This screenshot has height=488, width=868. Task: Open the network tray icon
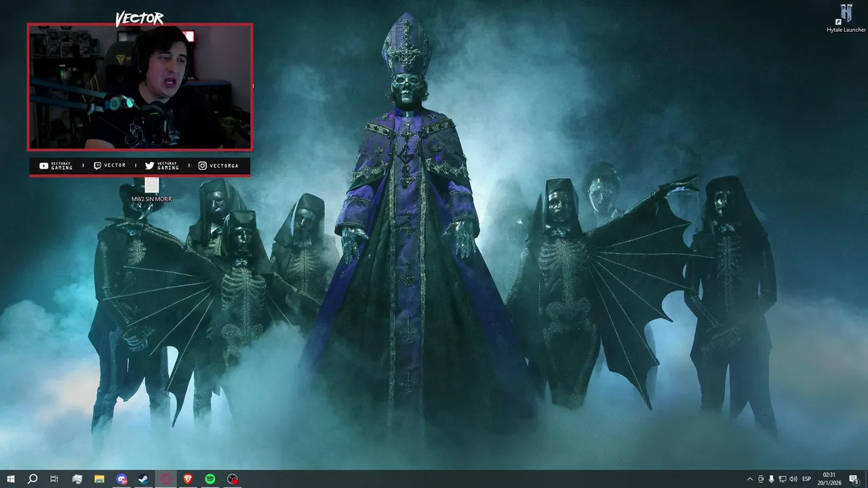click(783, 479)
